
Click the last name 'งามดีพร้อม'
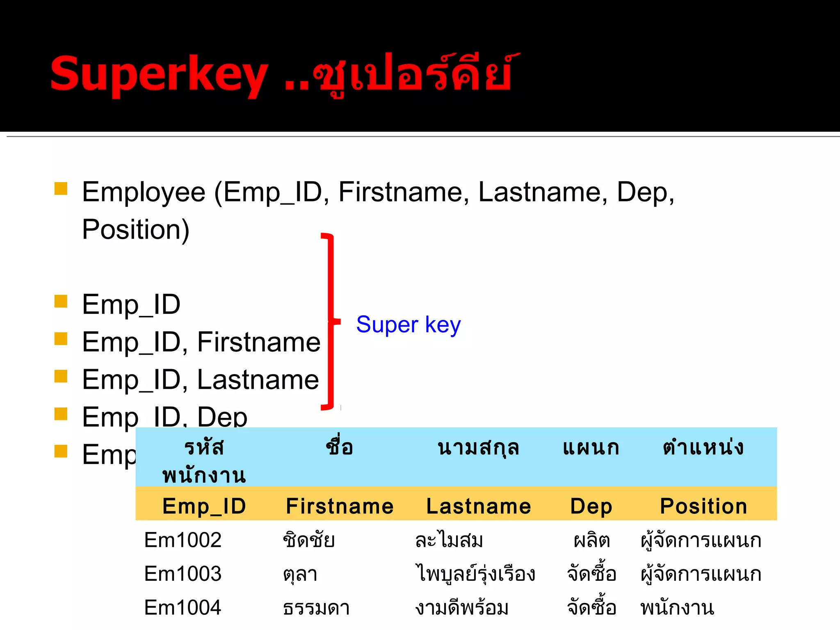(x=462, y=607)
